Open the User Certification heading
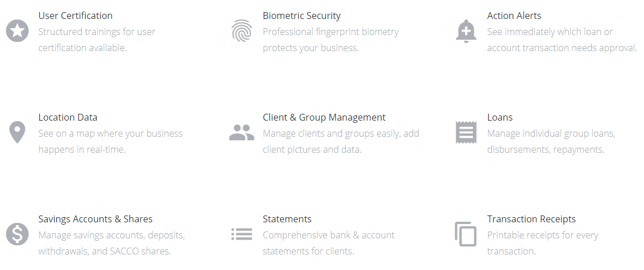 (x=75, y=16)
